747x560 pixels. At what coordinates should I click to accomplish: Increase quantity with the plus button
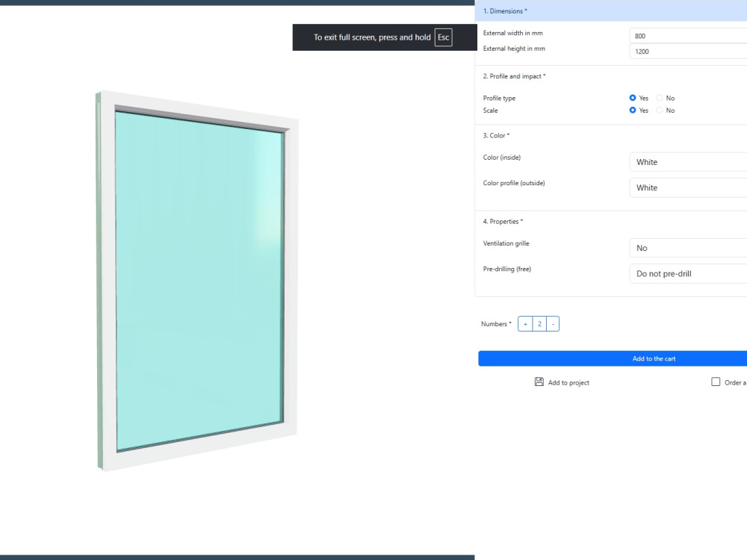tap(525, 324)
